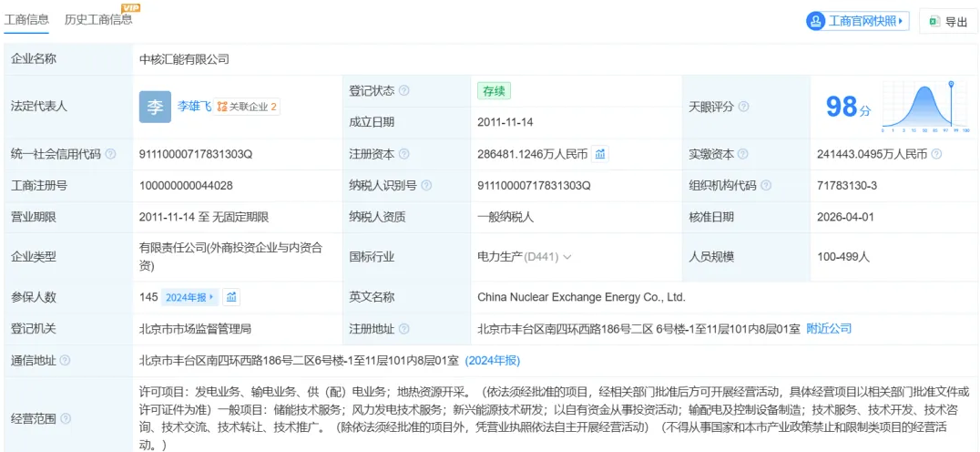Click the 工商官网快照 button

(x=857, y=21)
